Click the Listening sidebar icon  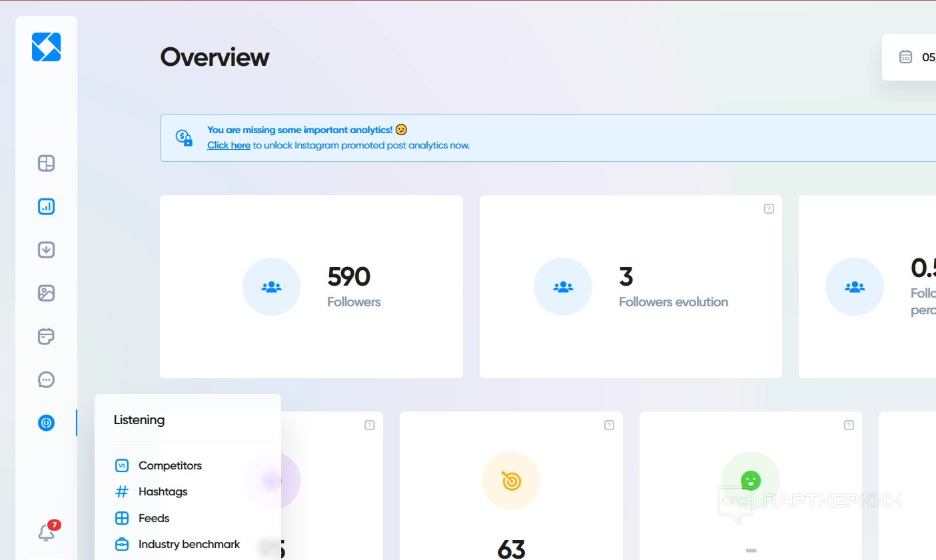[x=46, y=423]
